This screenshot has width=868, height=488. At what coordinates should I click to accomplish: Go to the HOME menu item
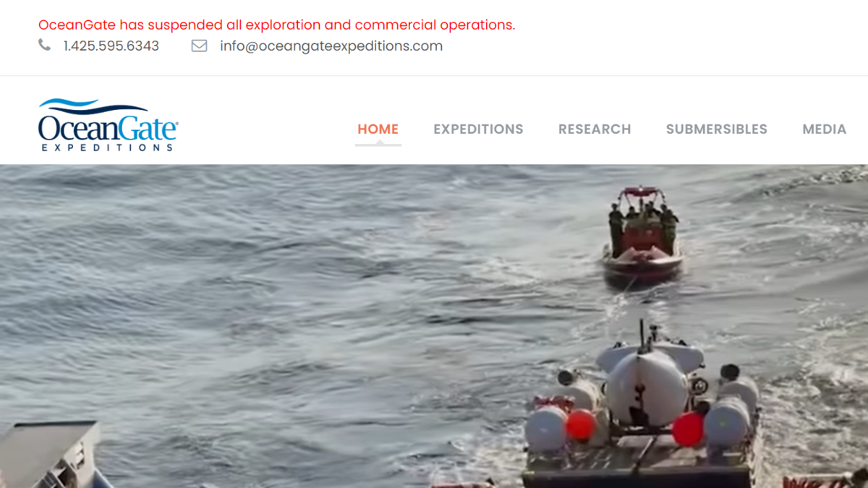coord(378,129)
